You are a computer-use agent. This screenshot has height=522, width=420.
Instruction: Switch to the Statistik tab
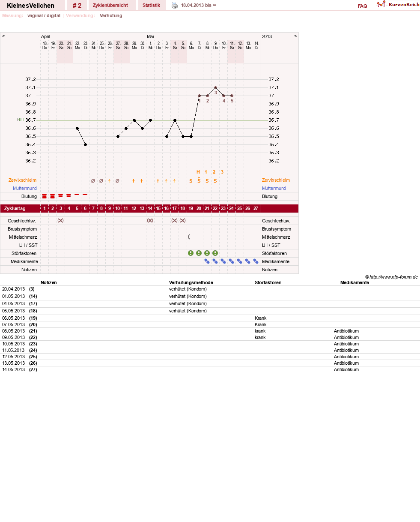point(151,5)
